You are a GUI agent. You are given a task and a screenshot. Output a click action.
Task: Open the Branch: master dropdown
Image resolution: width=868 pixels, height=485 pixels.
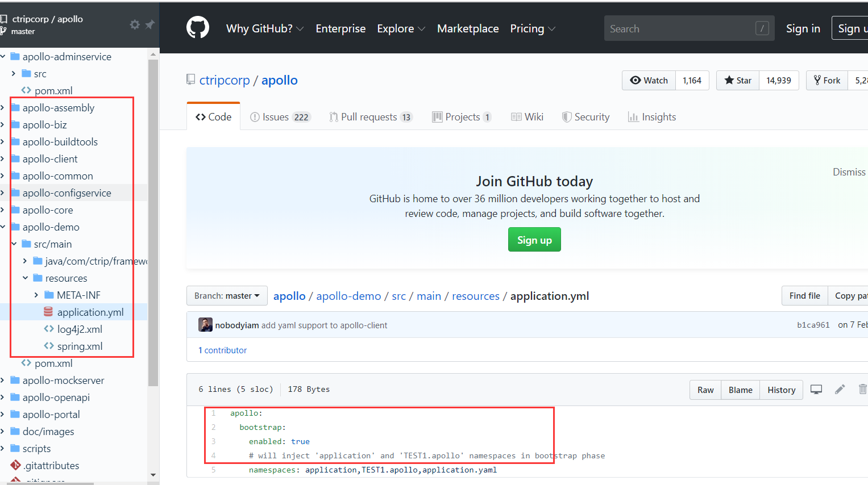(x=227, y=296)
